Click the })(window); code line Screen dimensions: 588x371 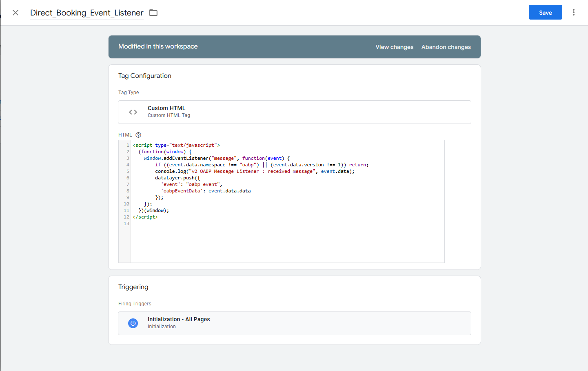click(x=153, y=210)
